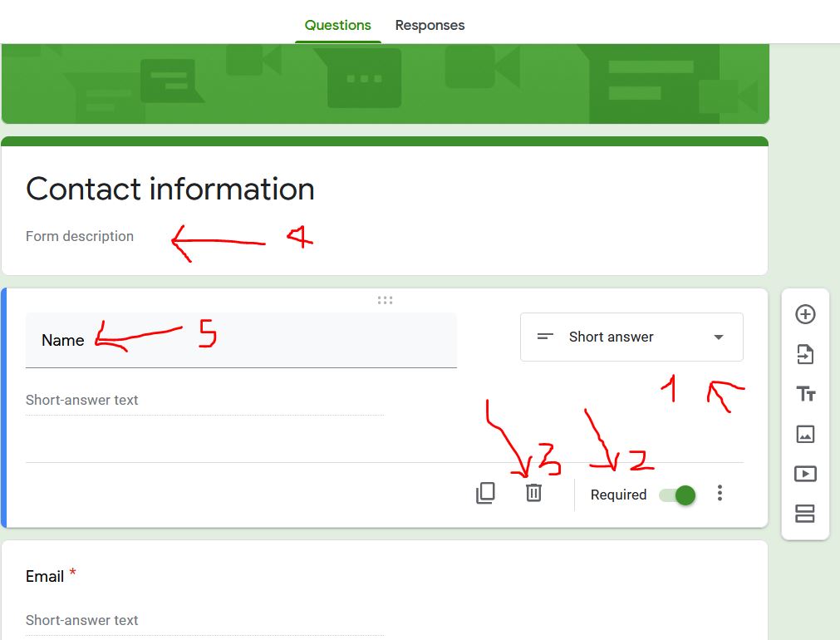Edit the Contact information form title
The width and height of the screenshot is (840, 640).
click(x=170, y=190)
